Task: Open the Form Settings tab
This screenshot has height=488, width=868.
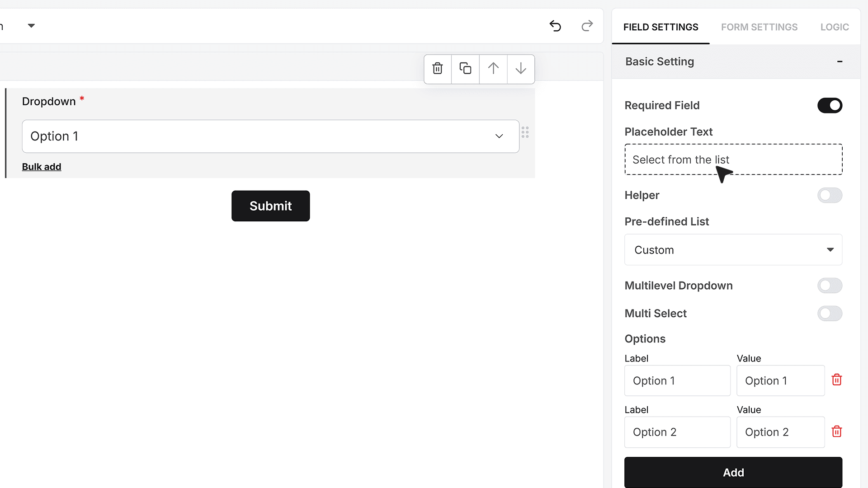Action: point(759,27)
